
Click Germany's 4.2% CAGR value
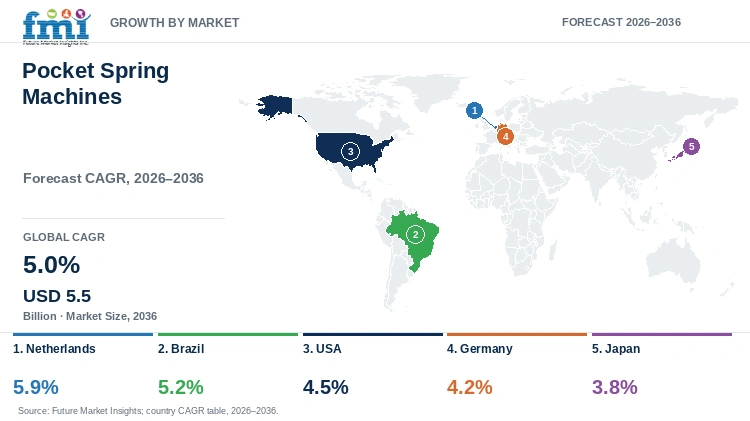pyautogui.click(x=469, y=387)
